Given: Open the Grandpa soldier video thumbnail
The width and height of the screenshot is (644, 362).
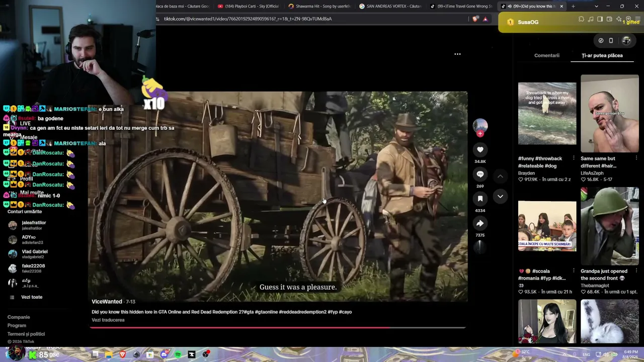Looking at the screenshot, I should pyautogui.click(x=610, y=226).
